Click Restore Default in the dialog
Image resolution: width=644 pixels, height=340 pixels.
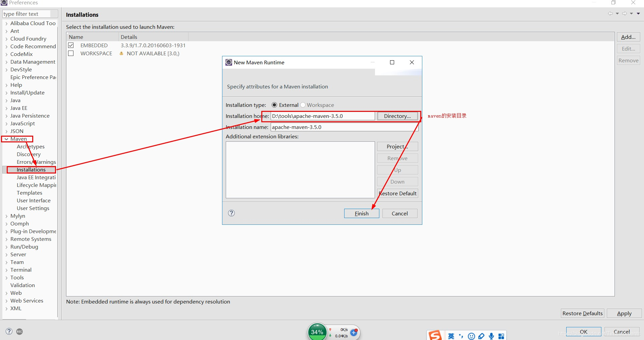(397, 193)
